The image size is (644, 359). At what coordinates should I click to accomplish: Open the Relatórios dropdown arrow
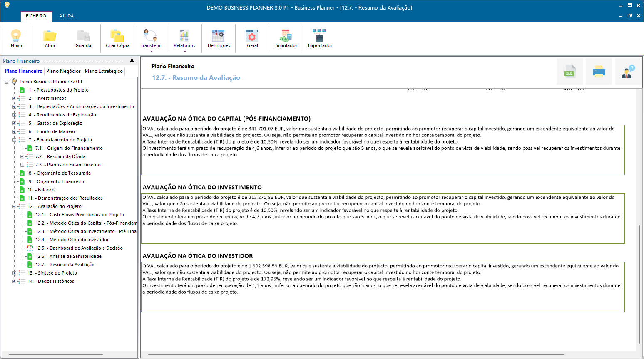coord(184,52)
